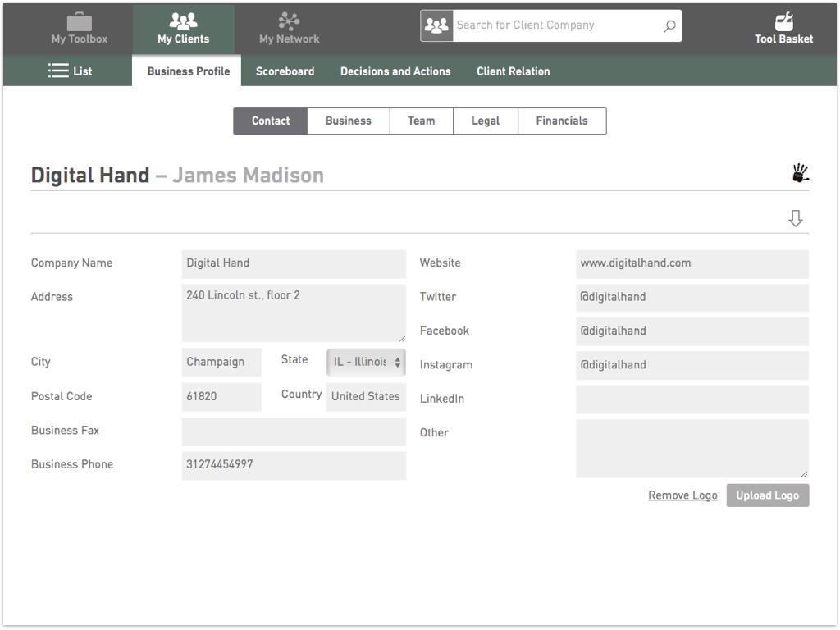The image size is (840, 630).
Task: Click the Digital Hand – James Madison heading
Action: (177, 176)
